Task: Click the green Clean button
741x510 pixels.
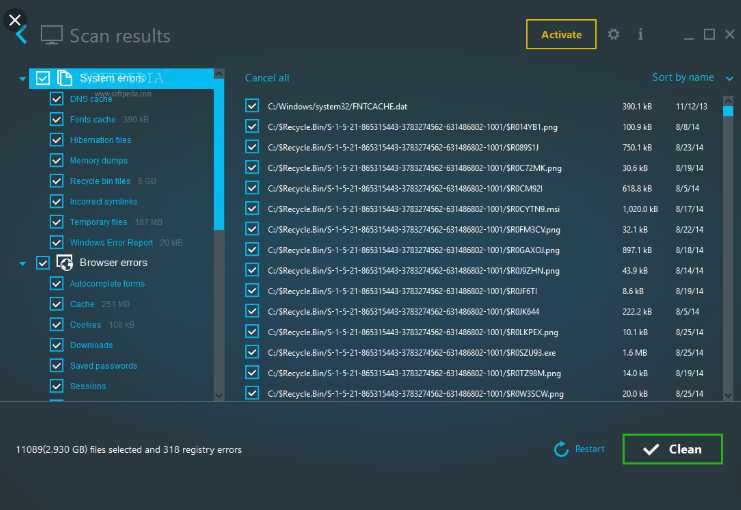Action: click(x=672, y=449)
